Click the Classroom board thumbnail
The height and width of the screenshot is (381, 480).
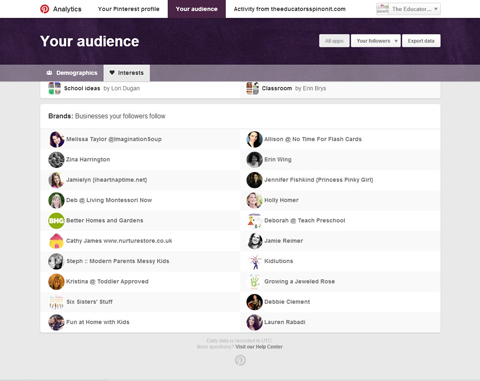coord(253,88)
